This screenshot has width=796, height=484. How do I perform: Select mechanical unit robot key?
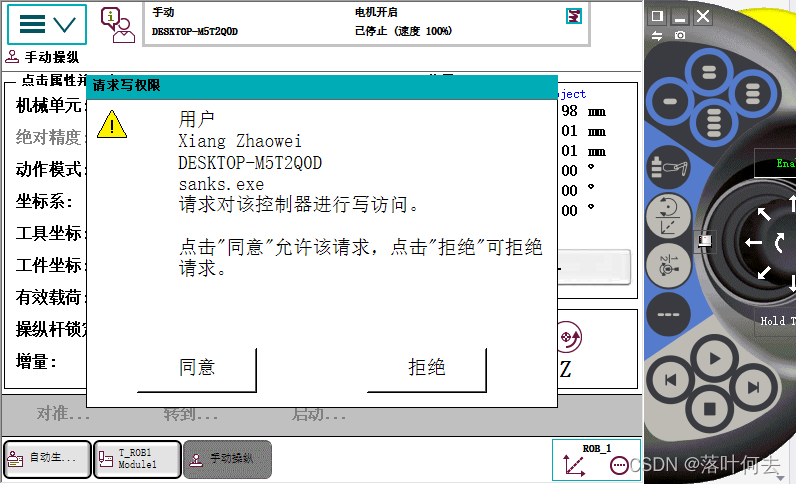pos(669,168)
